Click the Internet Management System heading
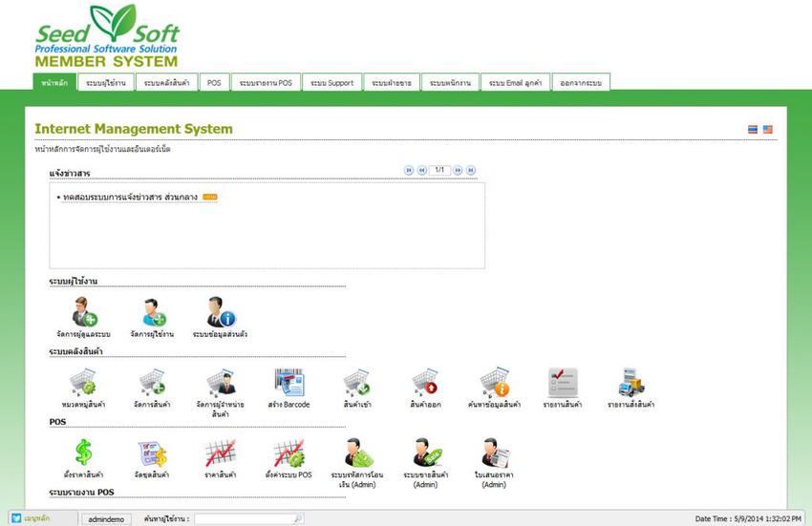Viewport: 812px width, 526px height. pos(134,129)
